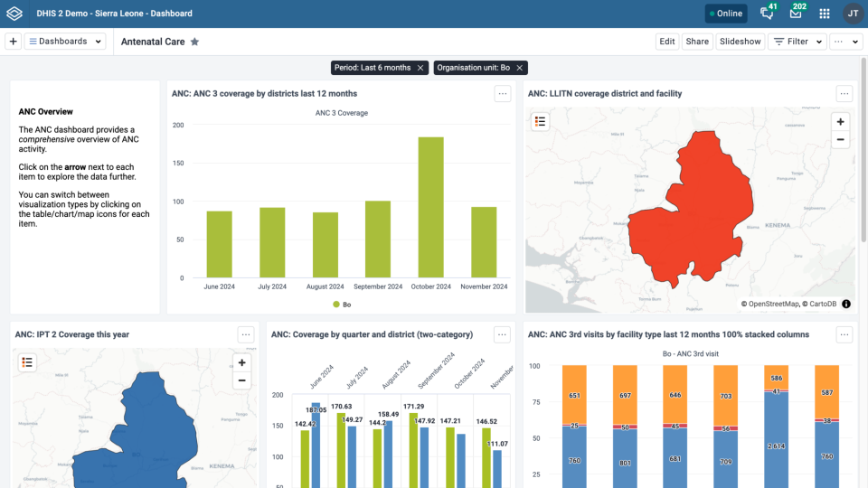
Task: Open interpretations chat icon with 41 badge
Action: coord(768,14)
